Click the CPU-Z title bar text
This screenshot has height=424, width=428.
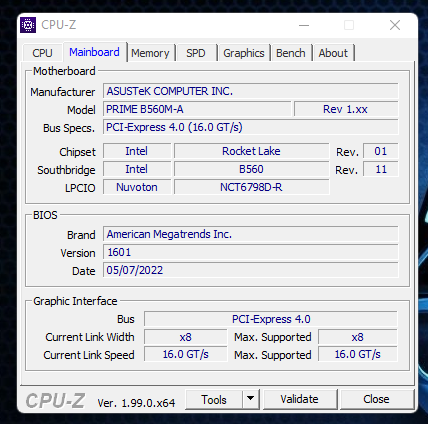(x=59, y=25)
